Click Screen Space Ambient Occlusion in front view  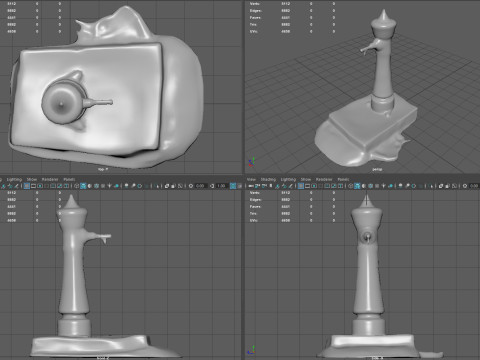click(x=400, y=186)
